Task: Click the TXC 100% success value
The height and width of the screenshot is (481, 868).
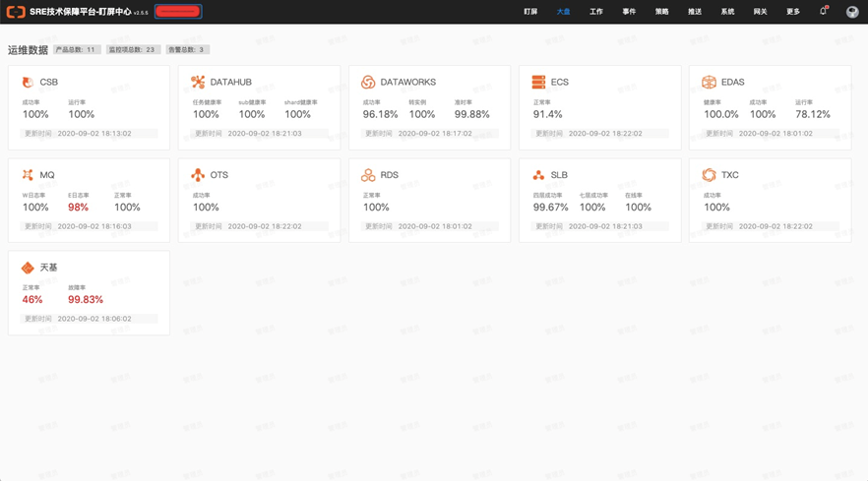Action: [716, 207]
